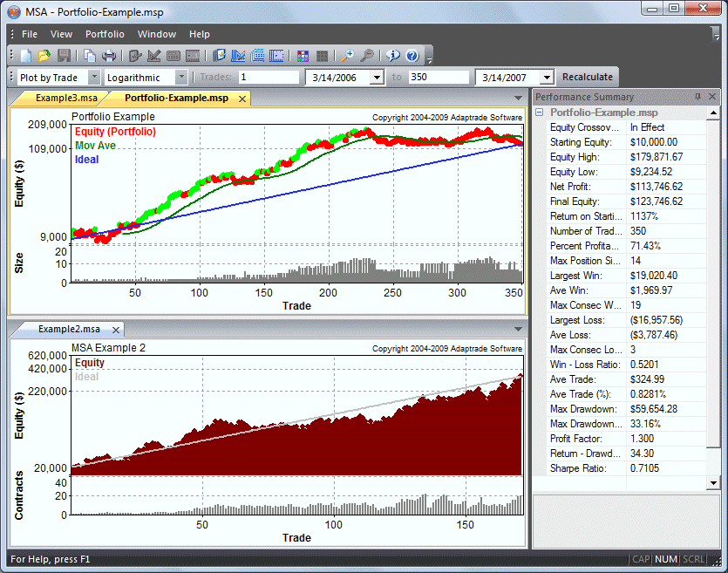Click the blue document with arrow toolbar icon
This screenshot has height=573, width=728.
coord(219,56)
